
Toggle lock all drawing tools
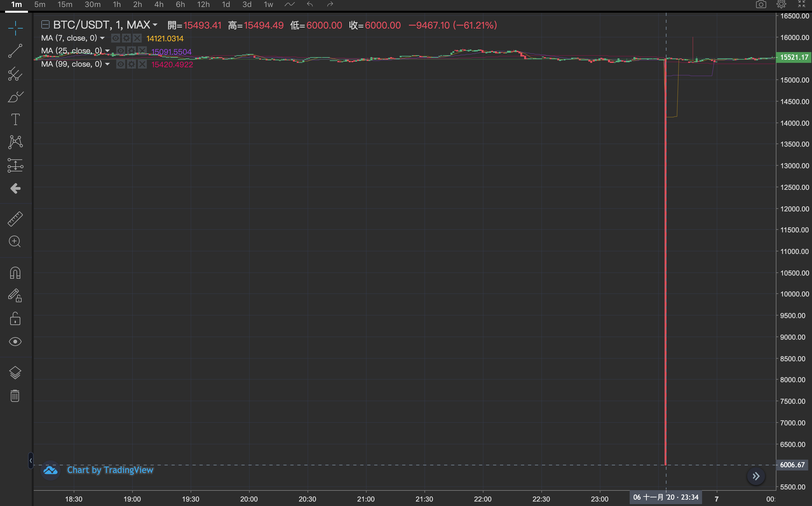click(x=15, y=319)
